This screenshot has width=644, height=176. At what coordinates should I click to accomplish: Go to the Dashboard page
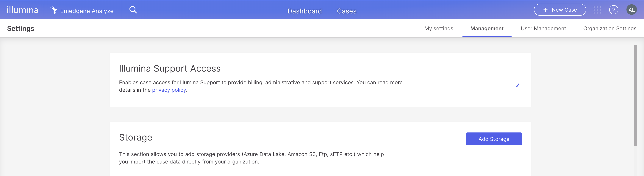(304, 11)
